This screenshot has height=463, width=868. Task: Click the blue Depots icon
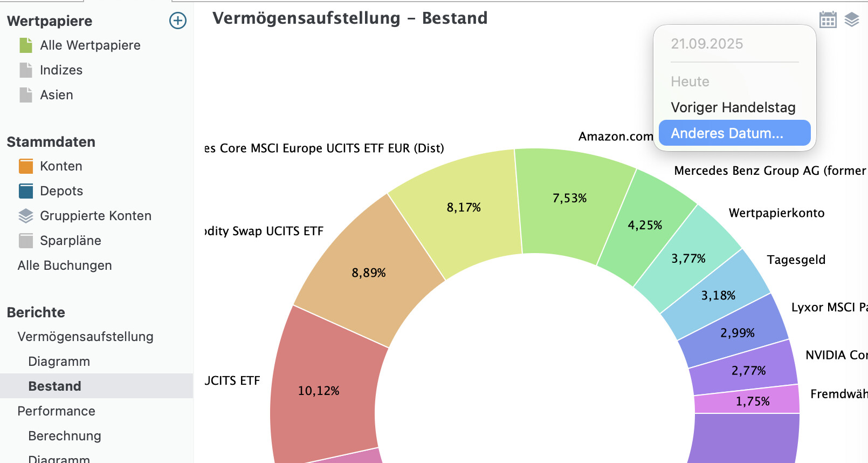26,191
